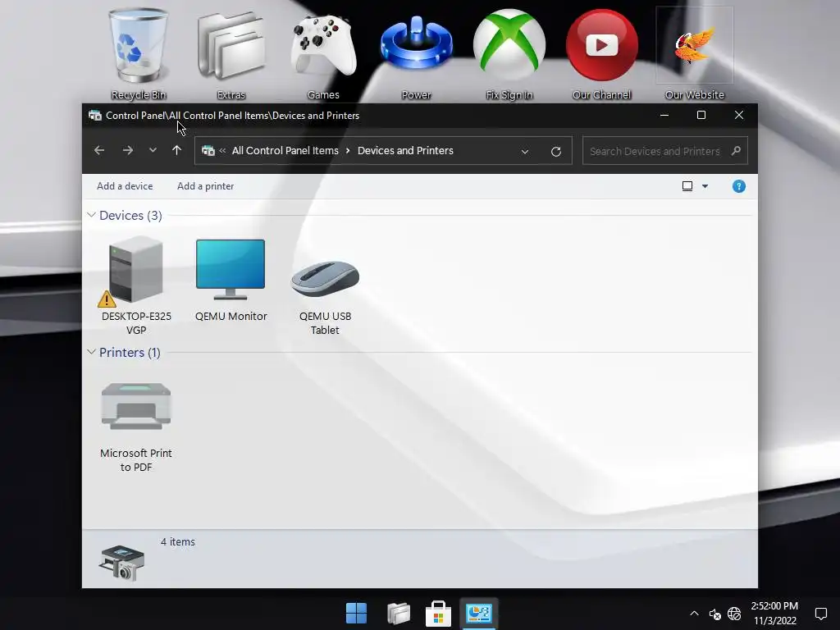Image resolution: width=840 pixels, height=630 pixels.
Task: Go up one level with up arrow
Action: (177, 151)
